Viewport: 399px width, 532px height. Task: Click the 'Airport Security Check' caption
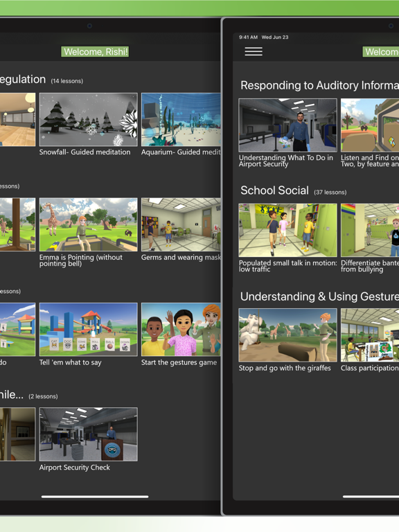[75, 468]
